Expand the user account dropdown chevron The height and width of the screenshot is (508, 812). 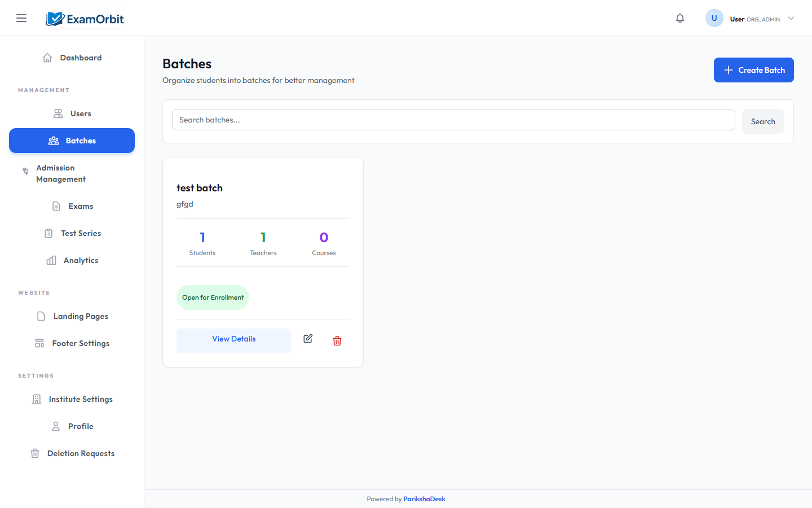pyautogui.click(x=791, y=18)
